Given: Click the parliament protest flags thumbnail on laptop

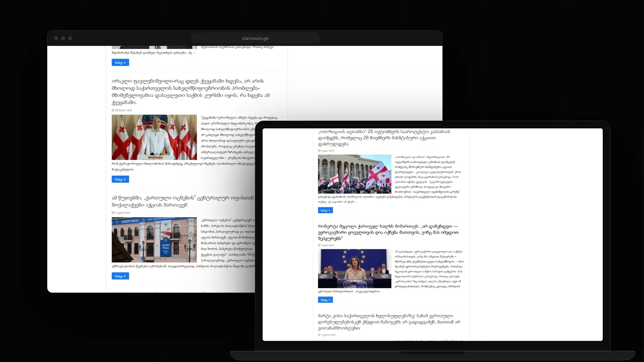Looking at the screenshot, I should [x=355, y=174].
